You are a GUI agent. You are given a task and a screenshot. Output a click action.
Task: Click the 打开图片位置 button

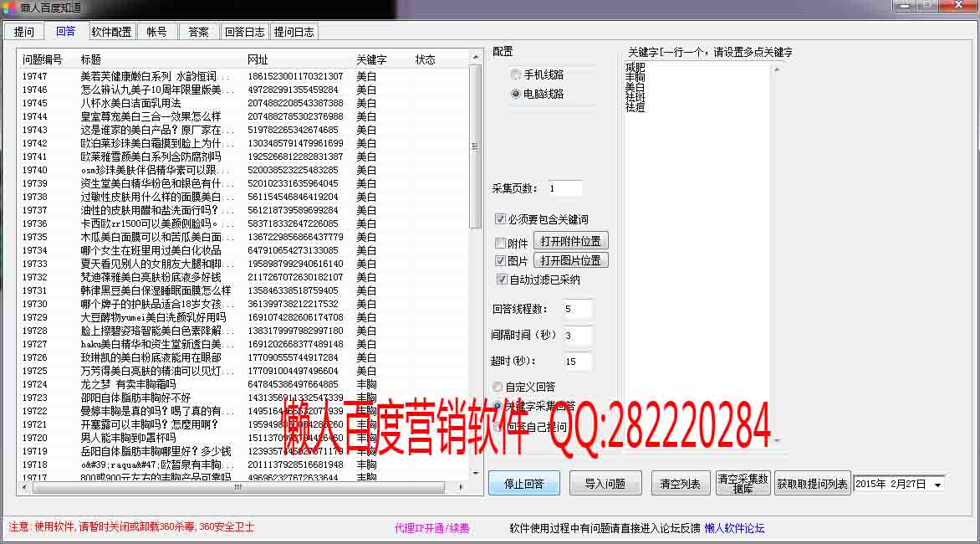click(570, 259)
